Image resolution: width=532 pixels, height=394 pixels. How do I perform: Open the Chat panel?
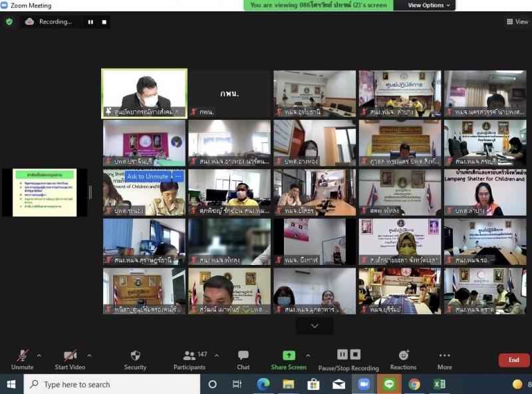pos(243,359)
